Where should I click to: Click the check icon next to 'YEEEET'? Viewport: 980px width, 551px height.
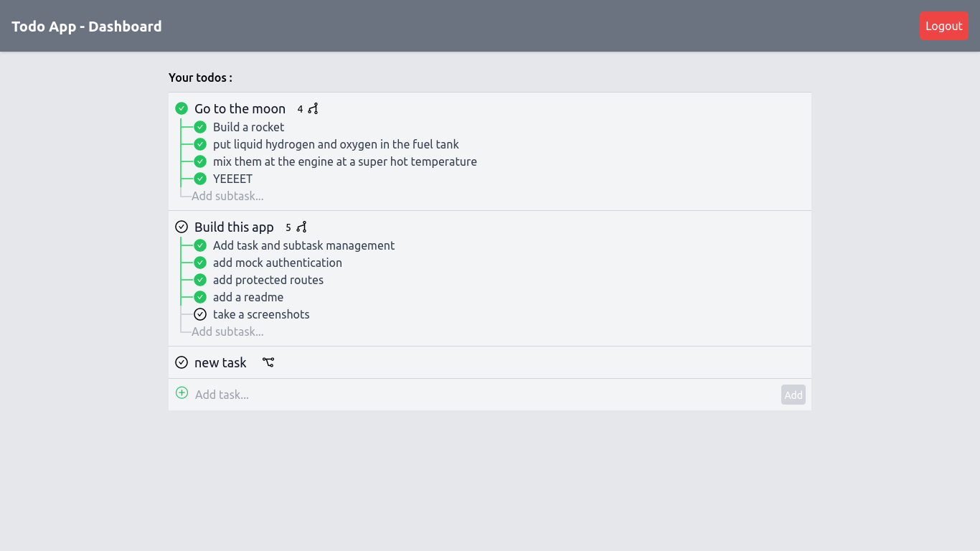pyautogui.click(x=199, y=178)
